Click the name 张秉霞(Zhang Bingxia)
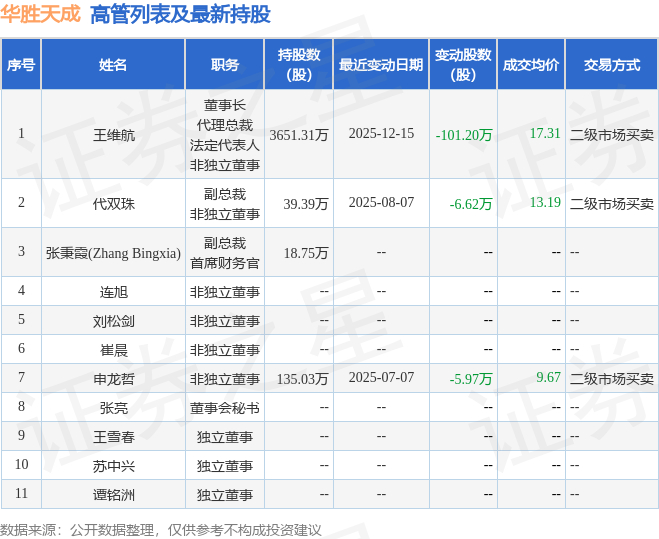 click(113, 253)
